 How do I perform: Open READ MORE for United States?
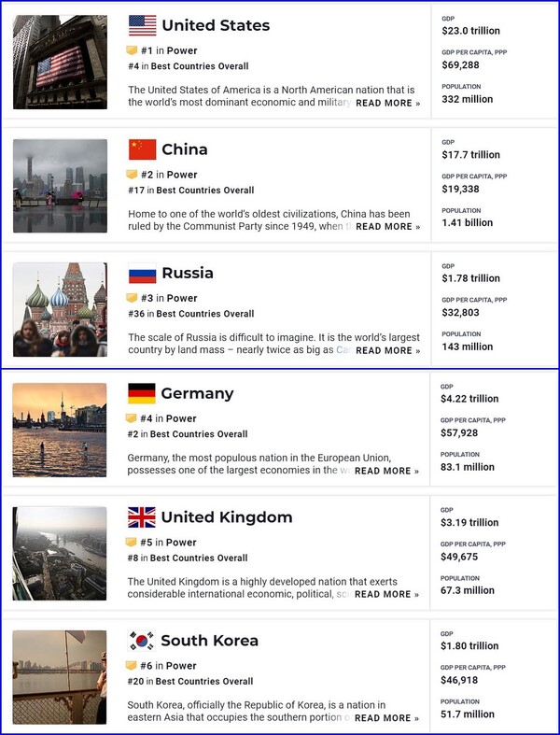[x=387, y=104]
